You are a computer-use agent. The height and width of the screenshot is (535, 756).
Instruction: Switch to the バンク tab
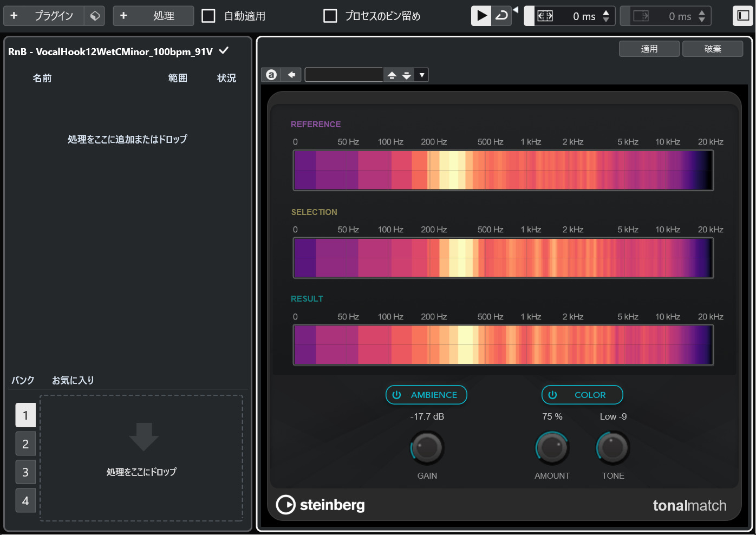23,380
